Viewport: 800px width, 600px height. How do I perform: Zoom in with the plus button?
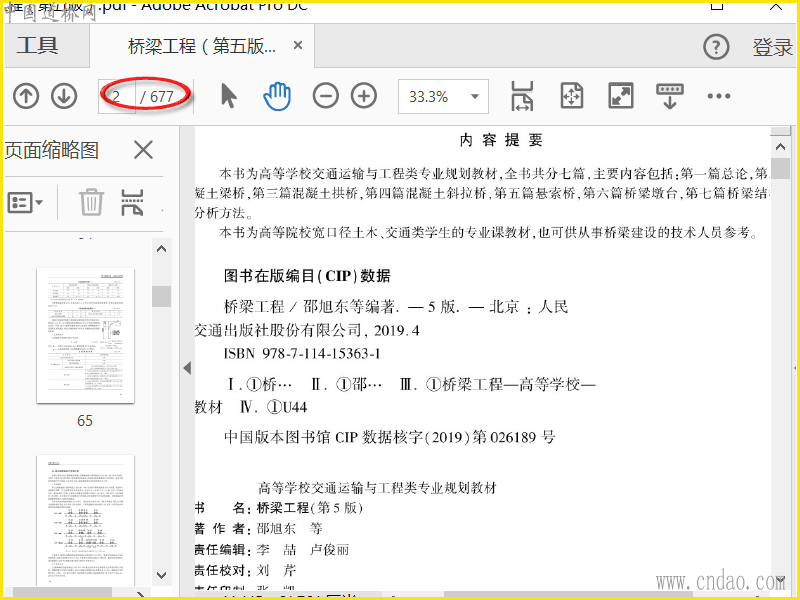pos(364,96)
